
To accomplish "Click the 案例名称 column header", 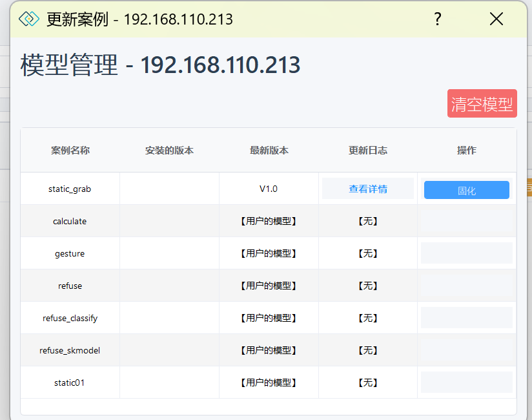I will pyautogui.click(x=70, y=151).
